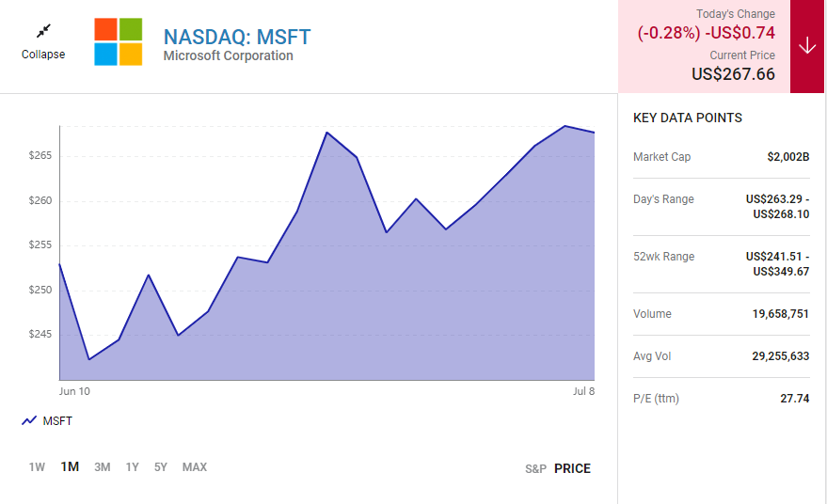Switch chart to 1Y range
827x504 pixels.
(133, 467)
